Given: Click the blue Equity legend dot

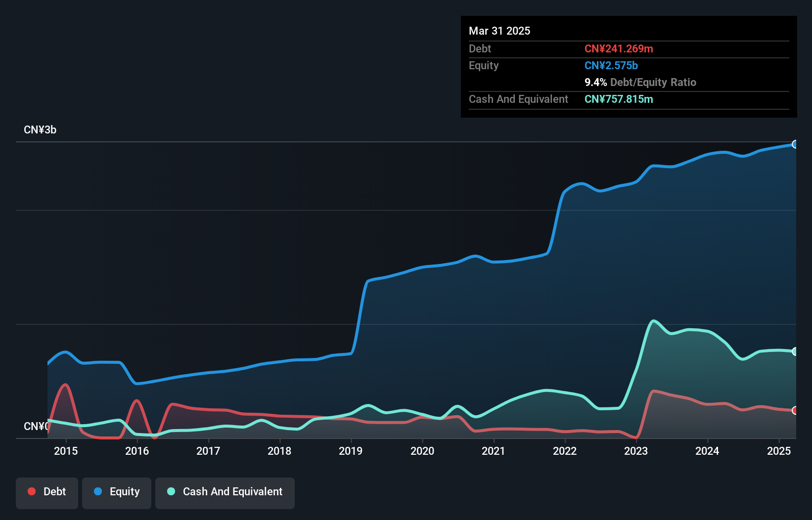Looking at the screenshot, I should click(98, 491).
